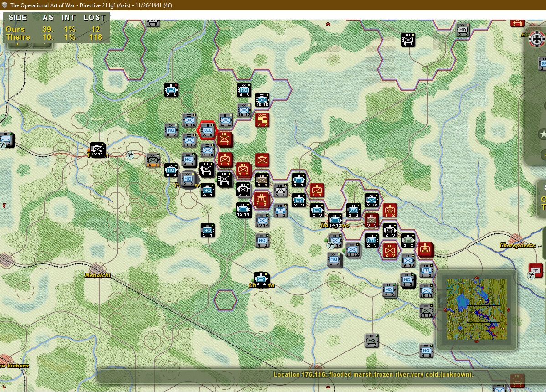
Task: Select red XX infantry counter without numbers
Action: (262, 160)
